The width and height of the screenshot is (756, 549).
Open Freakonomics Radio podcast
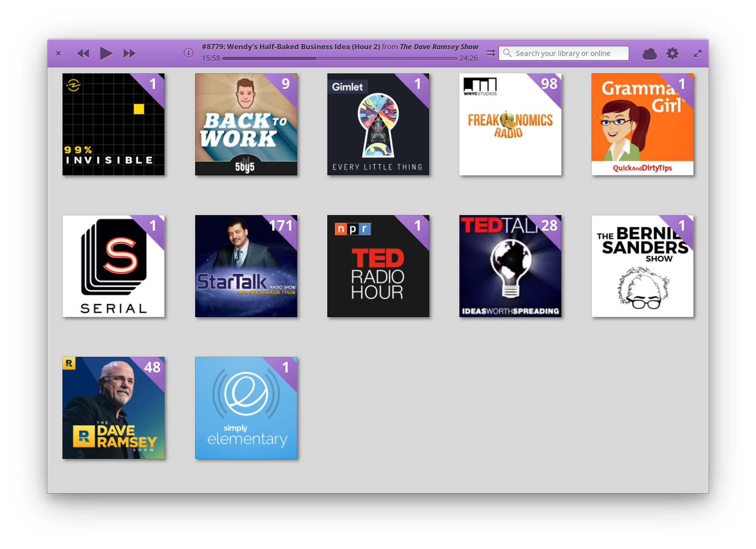(x=510, y=124)
